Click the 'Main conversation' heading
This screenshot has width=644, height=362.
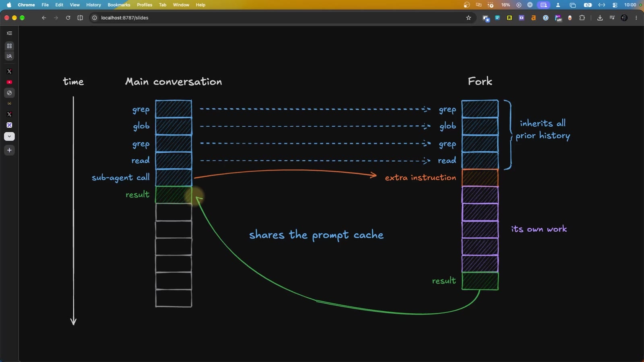click(x=173, y=82)
